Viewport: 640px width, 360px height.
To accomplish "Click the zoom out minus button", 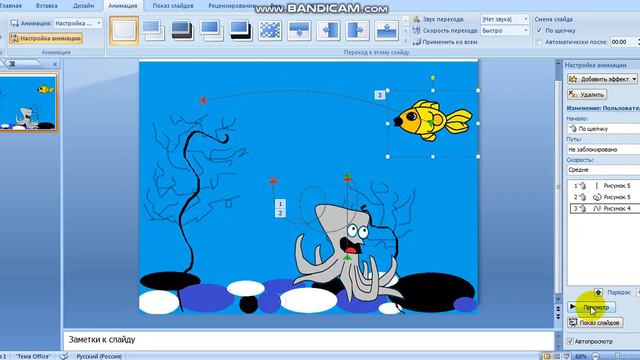I will 596,356.
